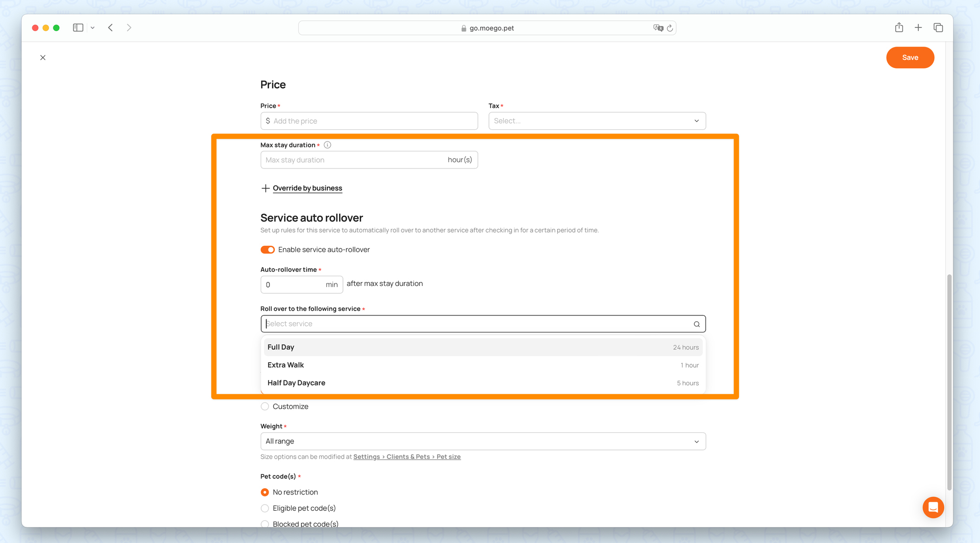Click the X close icon on the form
980x543 pixels.
(43, 58)
